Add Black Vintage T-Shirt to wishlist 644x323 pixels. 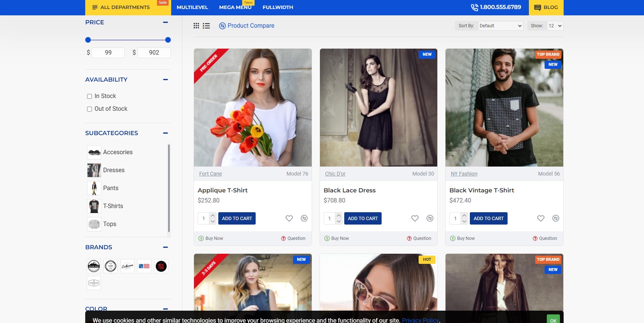[x=541, y=218]
